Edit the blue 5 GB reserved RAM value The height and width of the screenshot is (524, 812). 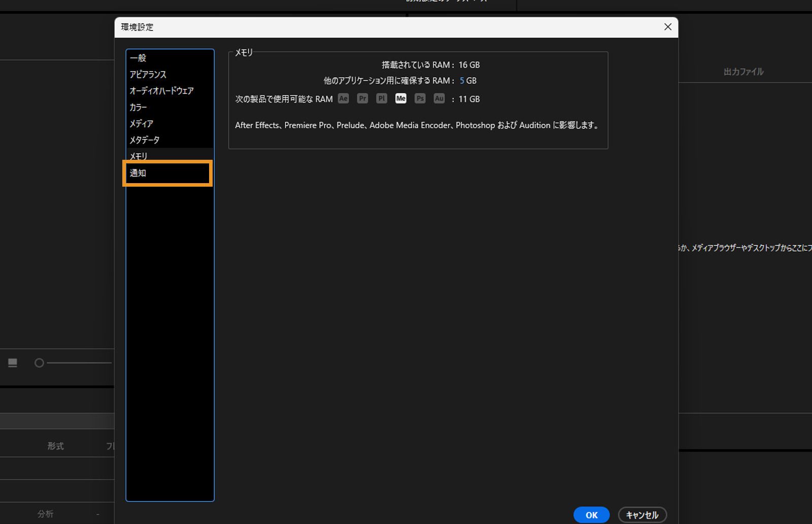point(462,80)
